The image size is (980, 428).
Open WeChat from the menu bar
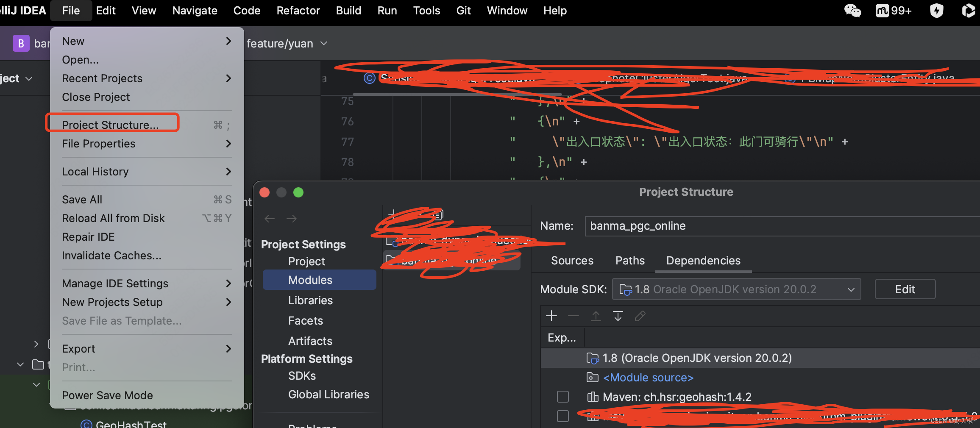(x=852, y=11)
